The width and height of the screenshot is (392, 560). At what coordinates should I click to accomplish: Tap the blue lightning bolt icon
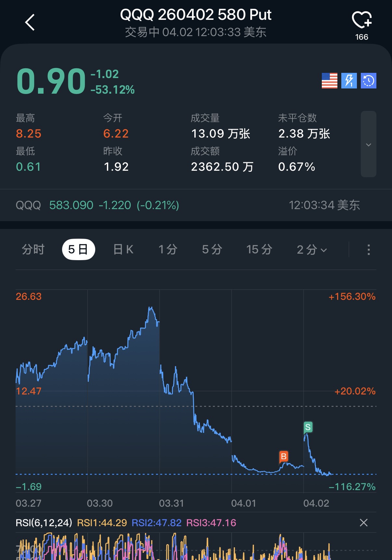tap(349, 81)
